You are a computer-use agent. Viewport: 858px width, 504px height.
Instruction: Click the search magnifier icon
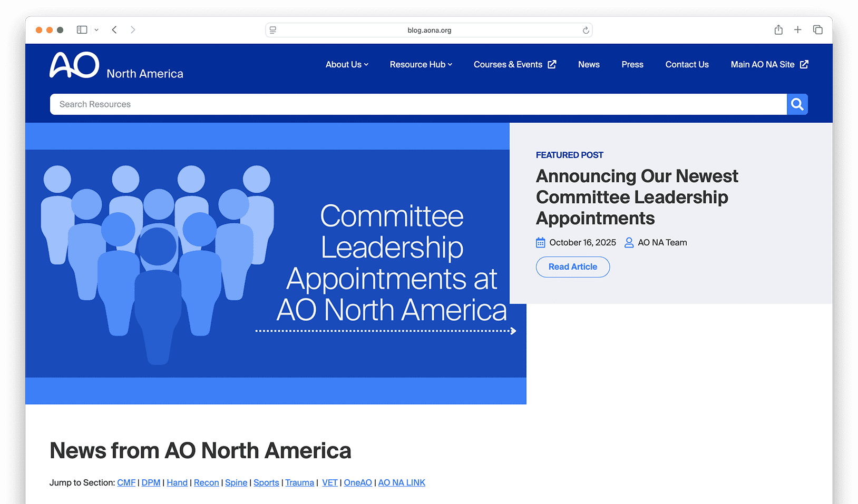click(x=797, y=104)
